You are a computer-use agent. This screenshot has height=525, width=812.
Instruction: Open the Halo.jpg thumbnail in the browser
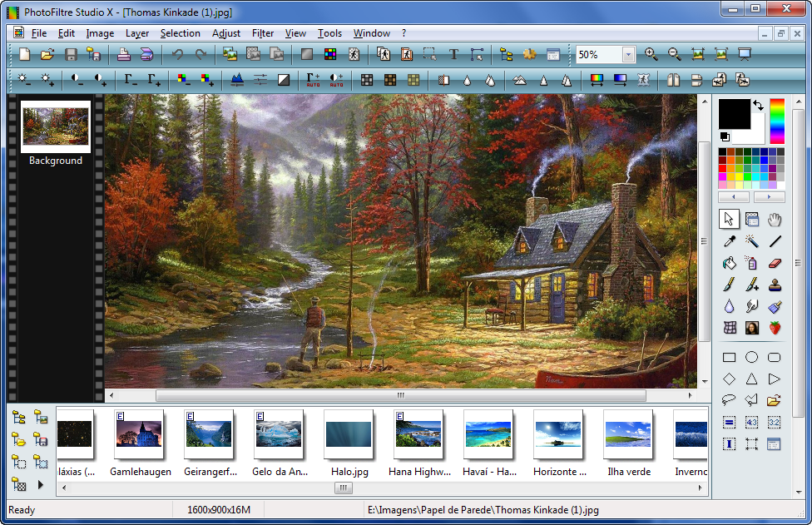(x=348, y=433)
